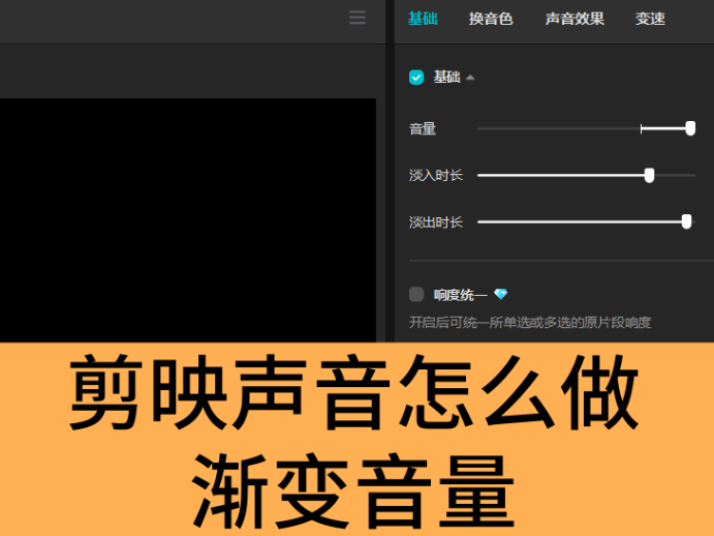Click the black video preview area
Image resolution: width=714 pixels, height=536 pixels.
pyautogui.click(x=188, y=220)
